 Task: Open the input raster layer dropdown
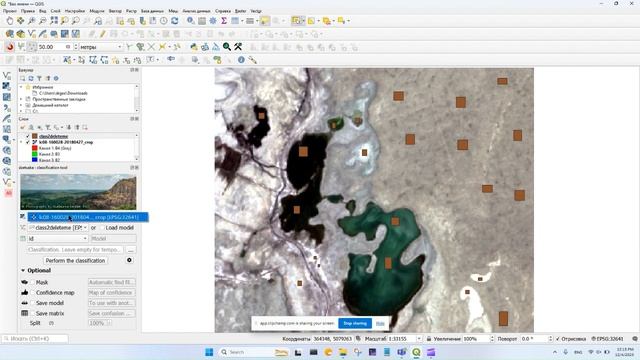click(88, 217)
